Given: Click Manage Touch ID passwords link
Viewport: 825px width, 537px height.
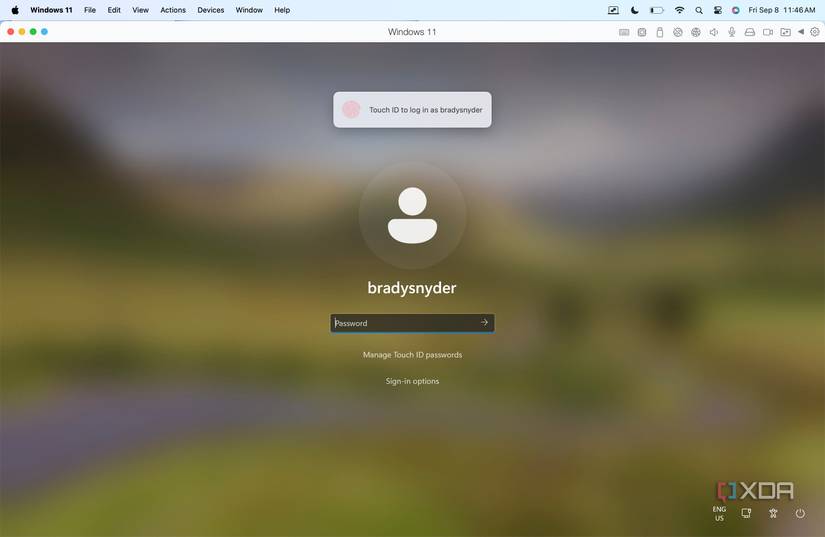Looking at the screenshot, I should pos(412,355).
